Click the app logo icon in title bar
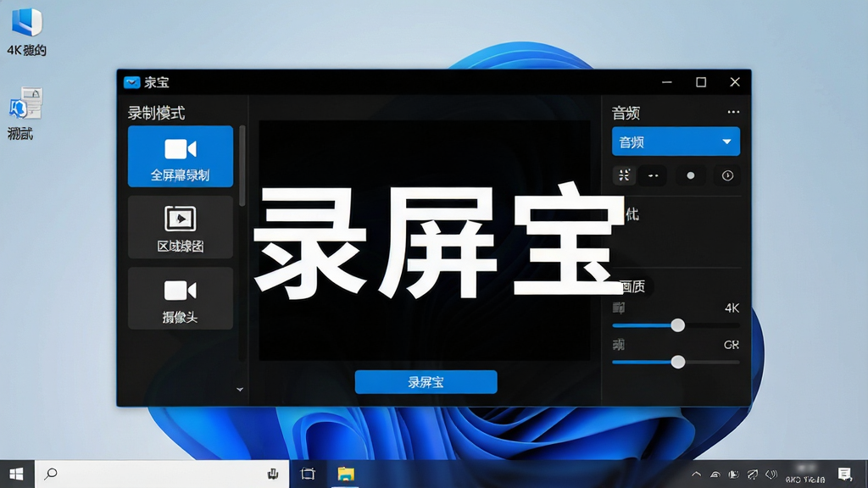The height and width of the screenshot is (488, 868). tap(131, 82)
